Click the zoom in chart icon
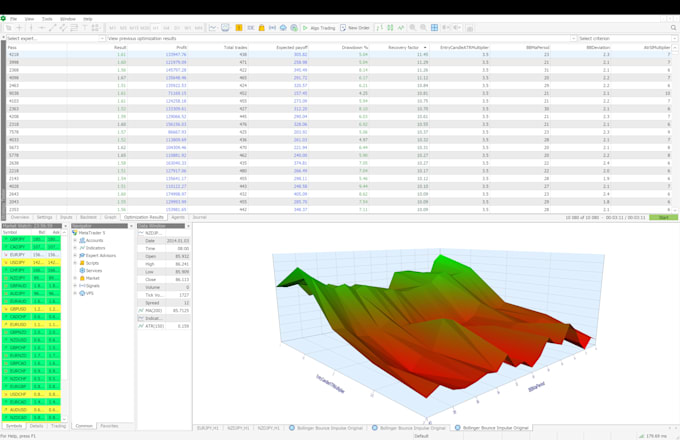 (x=412, y=28)
